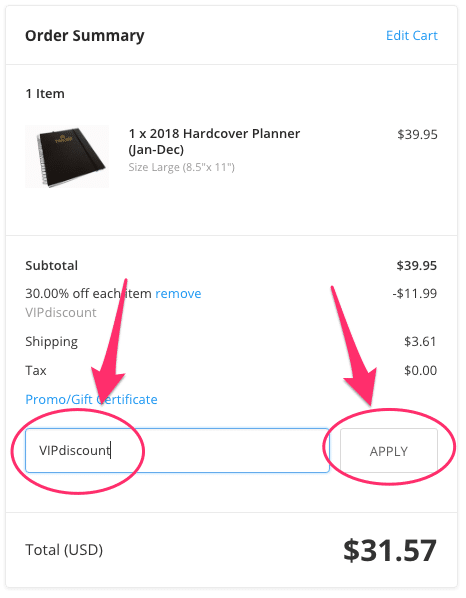The width and height of the screenshot is (466, 598).
Task: Click the APPLY button
Action: pyautogui.click(x=389, y=451)
